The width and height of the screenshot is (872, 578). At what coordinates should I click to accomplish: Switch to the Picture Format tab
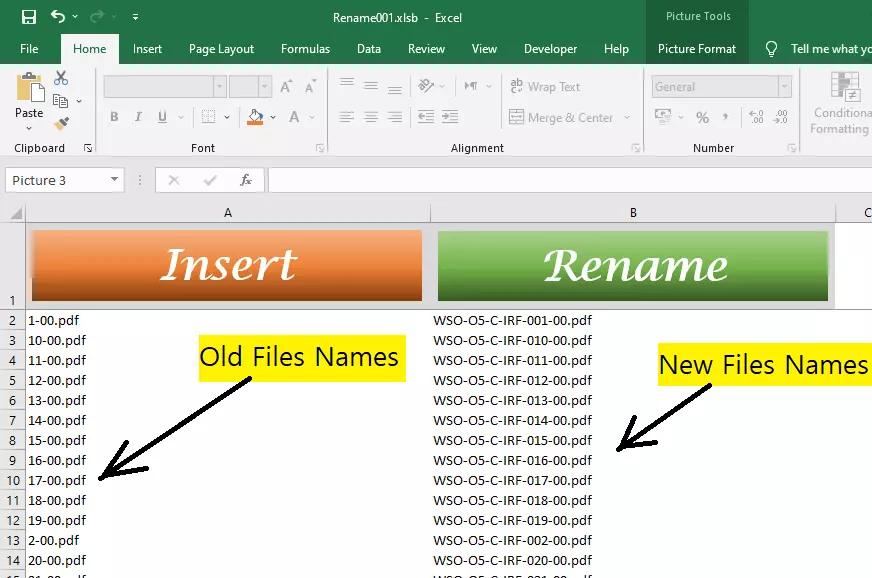(x=697, y=48)
